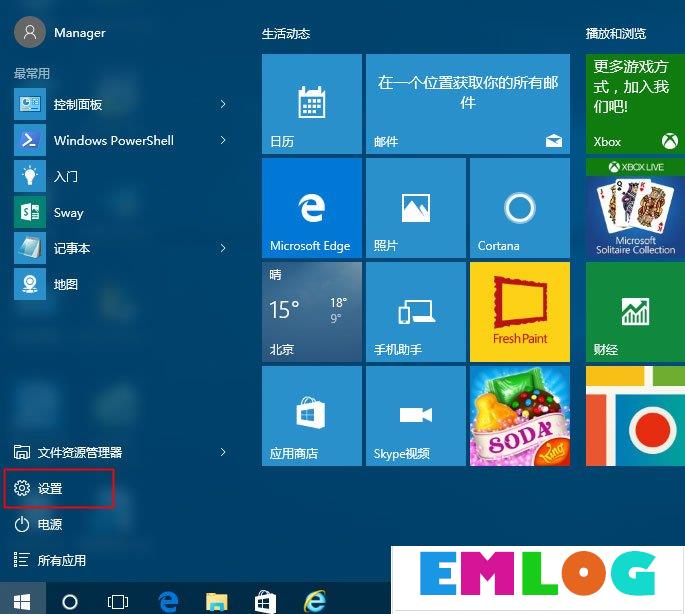Click the 播放和浏览 group heading
Screen dimensions: 685x614
point(616,34)
